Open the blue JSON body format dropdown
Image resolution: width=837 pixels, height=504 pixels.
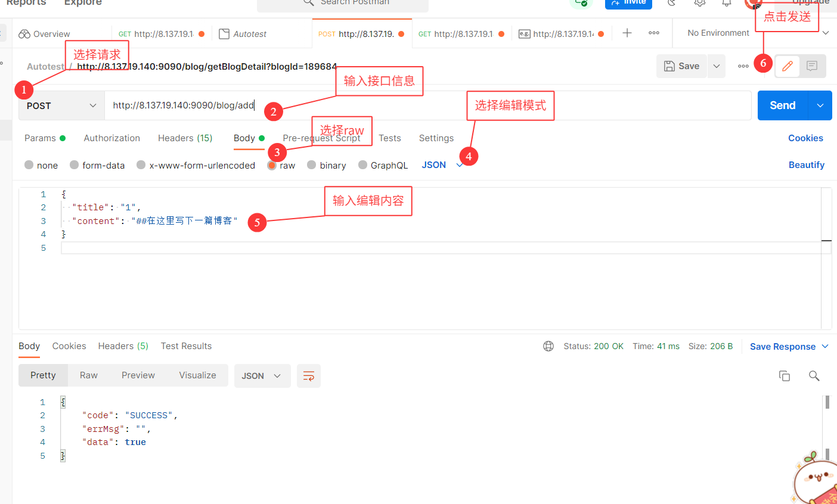coord(442,165)
